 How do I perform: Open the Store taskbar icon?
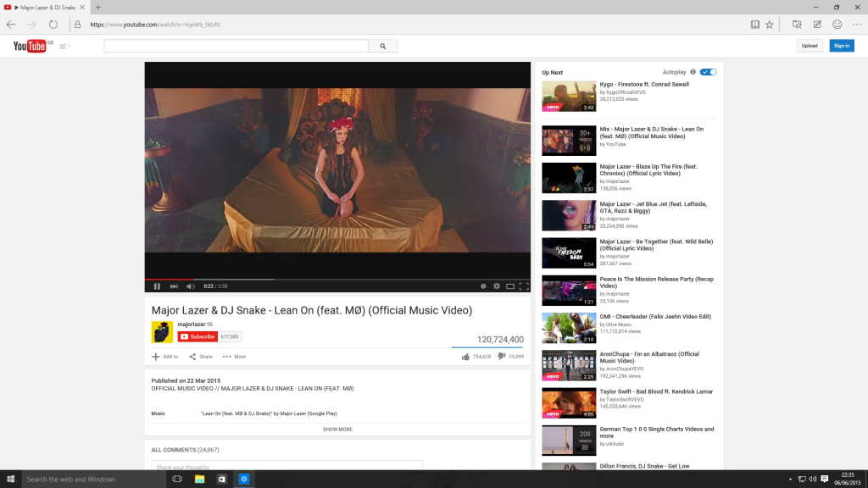pyautogui.click(x=221, y=480)
